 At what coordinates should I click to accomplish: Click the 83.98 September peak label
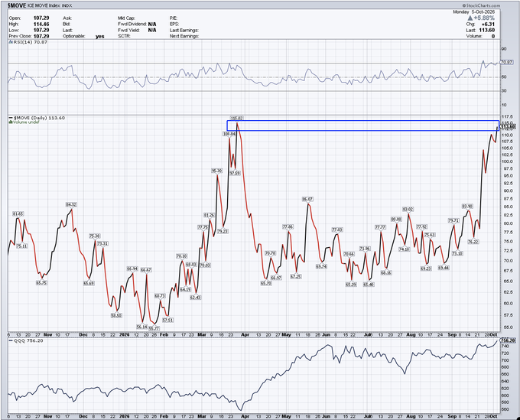point(467,207)
